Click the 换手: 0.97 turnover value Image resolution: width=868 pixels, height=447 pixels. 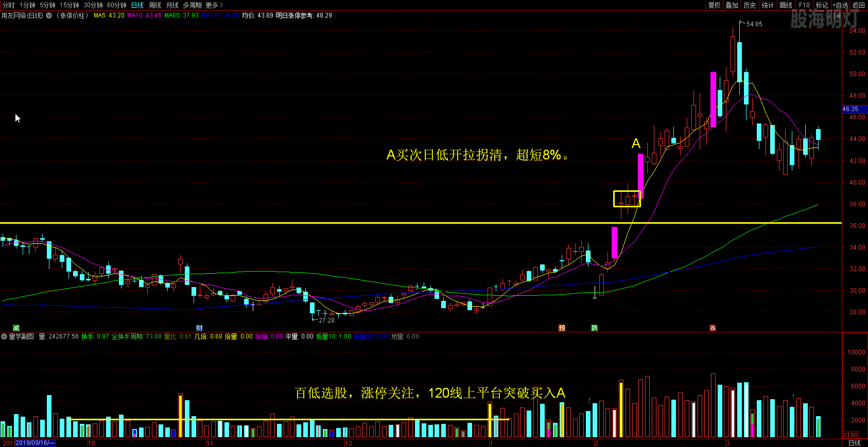95,336
